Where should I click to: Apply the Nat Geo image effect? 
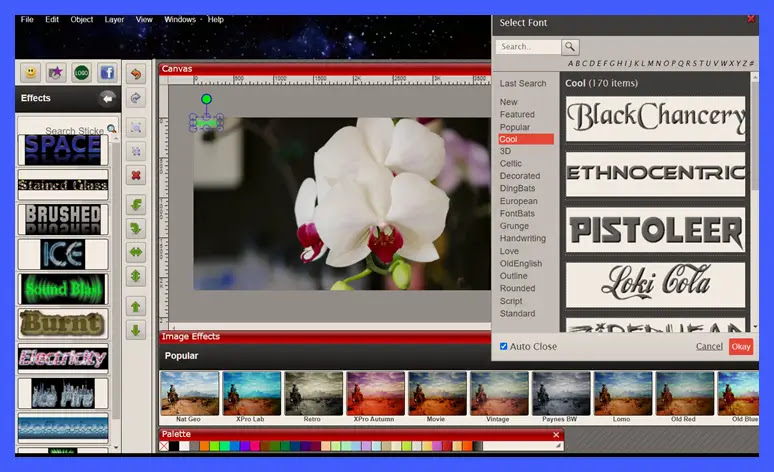(190, 397)
